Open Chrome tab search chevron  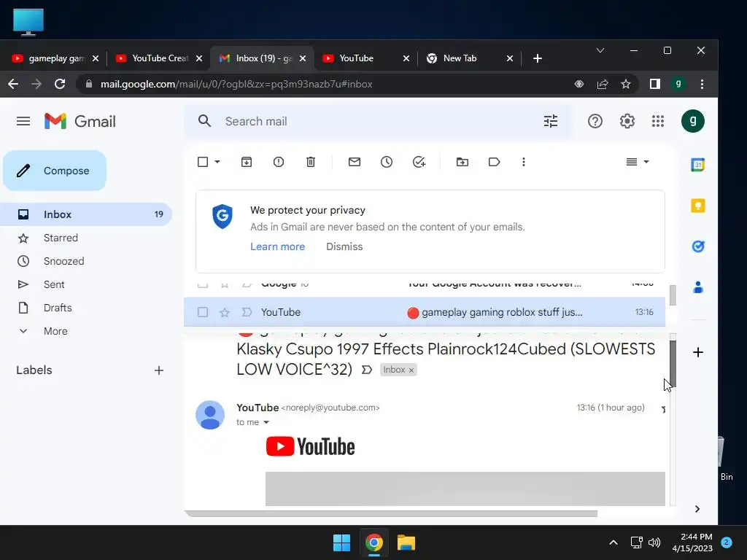(600, 50)
